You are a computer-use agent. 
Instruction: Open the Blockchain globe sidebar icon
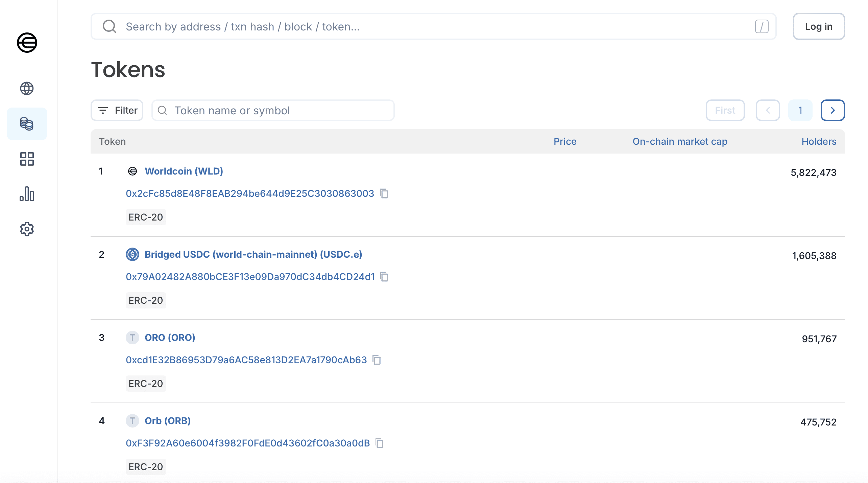27,89
